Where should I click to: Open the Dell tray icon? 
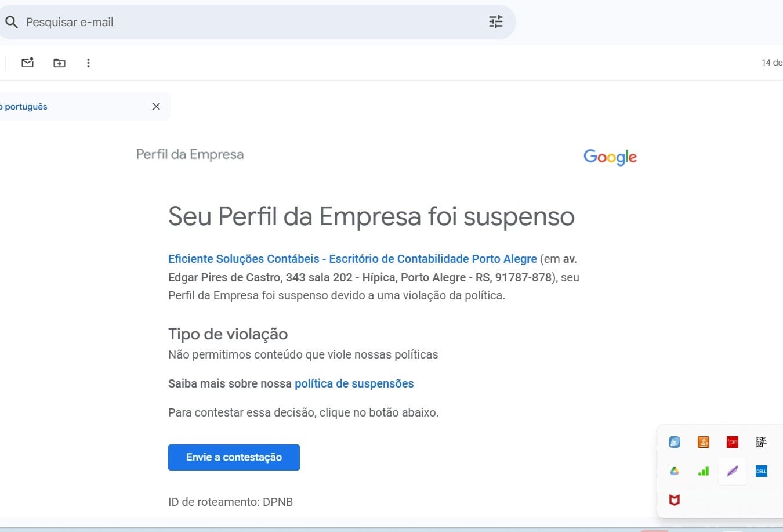pos(762,471)
